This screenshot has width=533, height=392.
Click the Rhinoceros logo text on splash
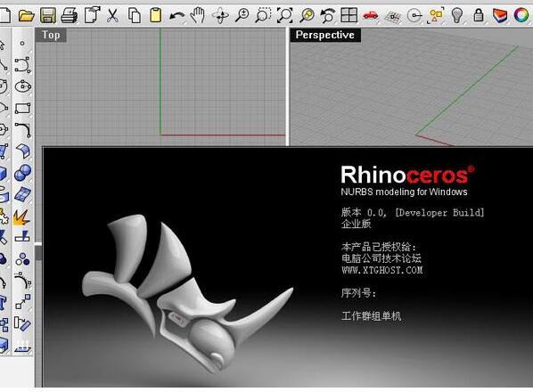pos(407,175)
